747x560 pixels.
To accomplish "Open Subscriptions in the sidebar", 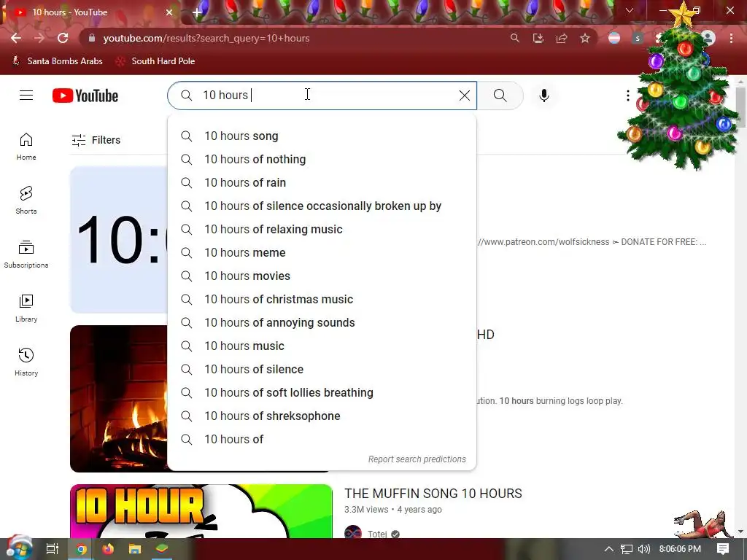I will pos(26,254).
